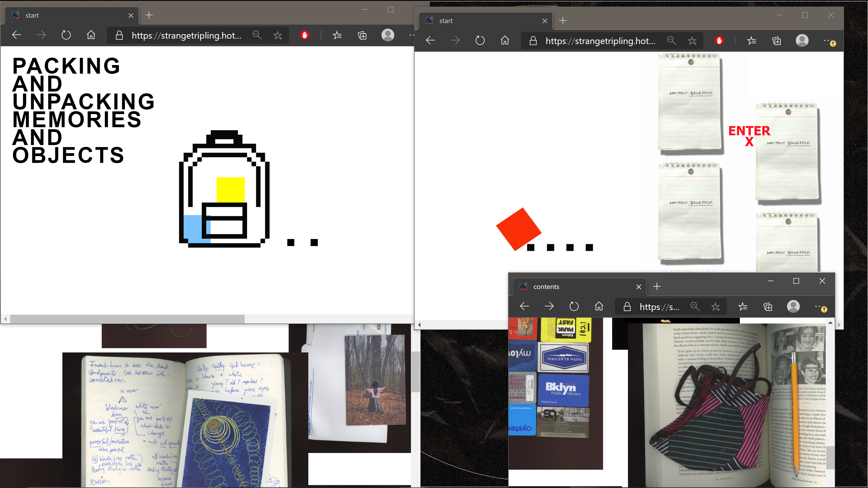The width and height of the screenshot is (868, 488).
Task: Select the start tab in right window
Action: tap(485, 21)
